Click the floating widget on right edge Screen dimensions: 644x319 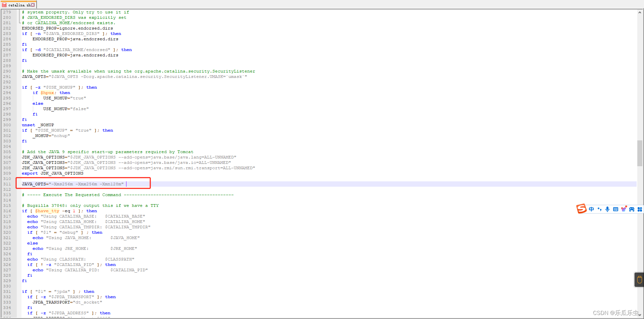tap(639, 279)
